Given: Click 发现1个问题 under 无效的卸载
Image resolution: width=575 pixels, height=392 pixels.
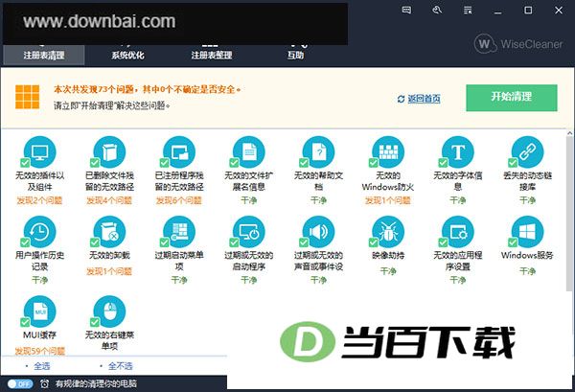Looking at the screenshot, I should pyautogui.click(x=109, y=271).
